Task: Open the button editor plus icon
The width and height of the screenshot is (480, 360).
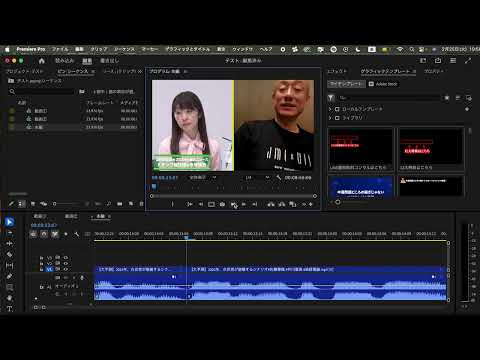Action: coord(311,204)
